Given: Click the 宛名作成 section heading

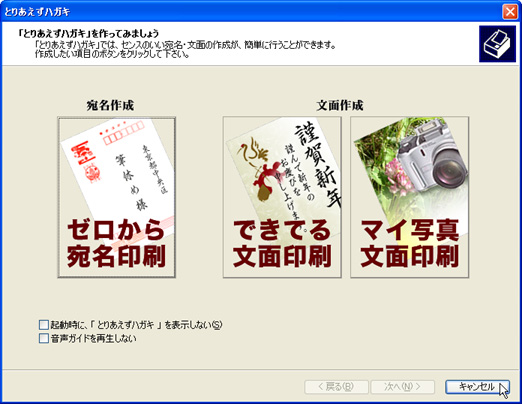Looking at the screenshot, I should coord(110,105).
